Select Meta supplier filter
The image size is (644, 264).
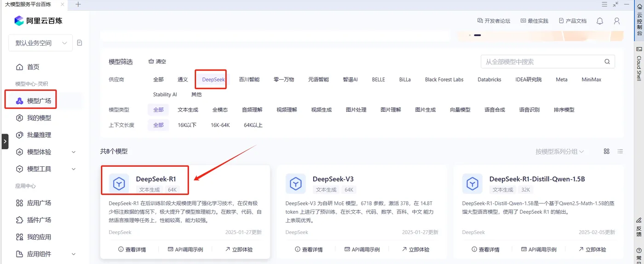tap(562, 79)
